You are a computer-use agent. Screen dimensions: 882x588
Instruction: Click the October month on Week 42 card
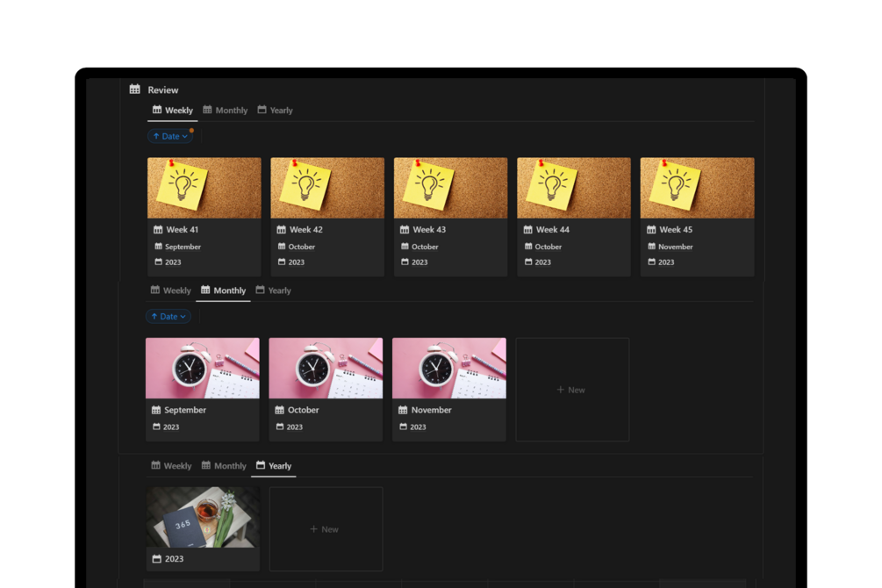click(x=302, y=247)
